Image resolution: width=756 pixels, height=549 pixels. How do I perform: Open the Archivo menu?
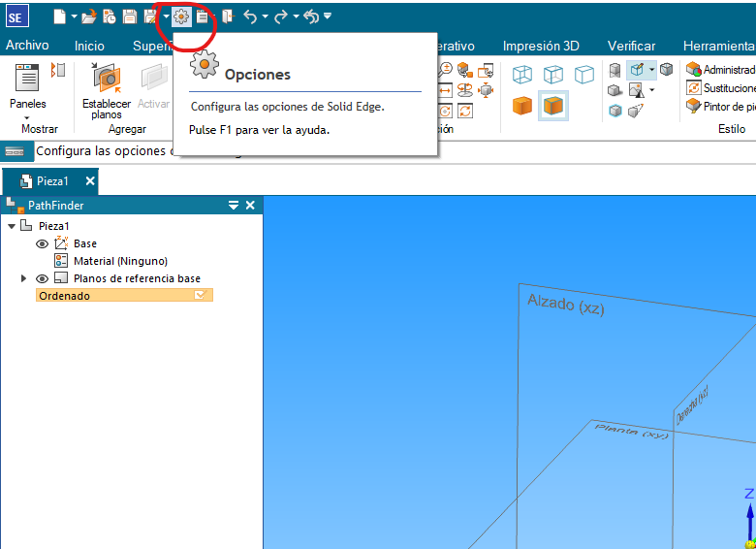pos(27,46)
